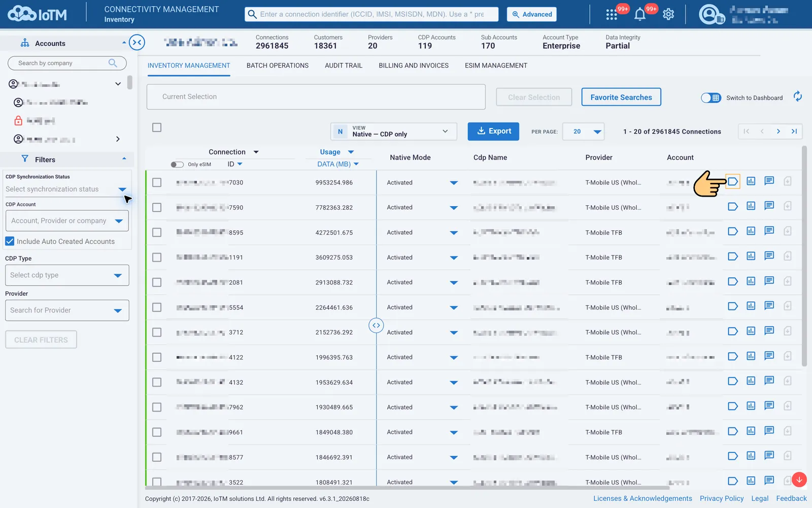Click tag icon for connection ending 4122
Viewport: 812px width, 508px height.
pos(732,356)
